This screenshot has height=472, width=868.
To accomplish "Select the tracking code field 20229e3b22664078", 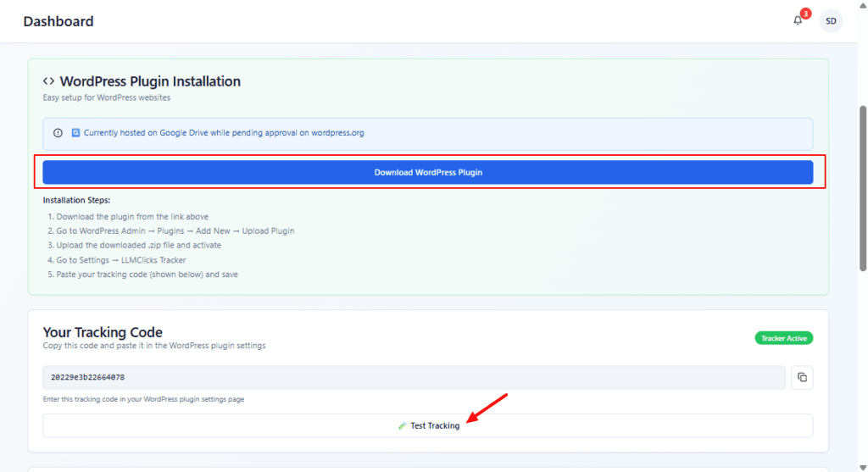I will point(414,377).
